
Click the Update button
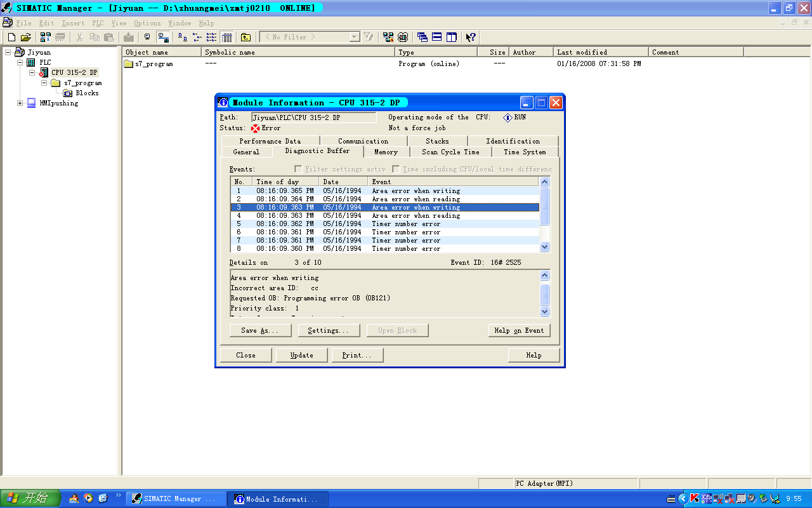(x=302, y=355)
